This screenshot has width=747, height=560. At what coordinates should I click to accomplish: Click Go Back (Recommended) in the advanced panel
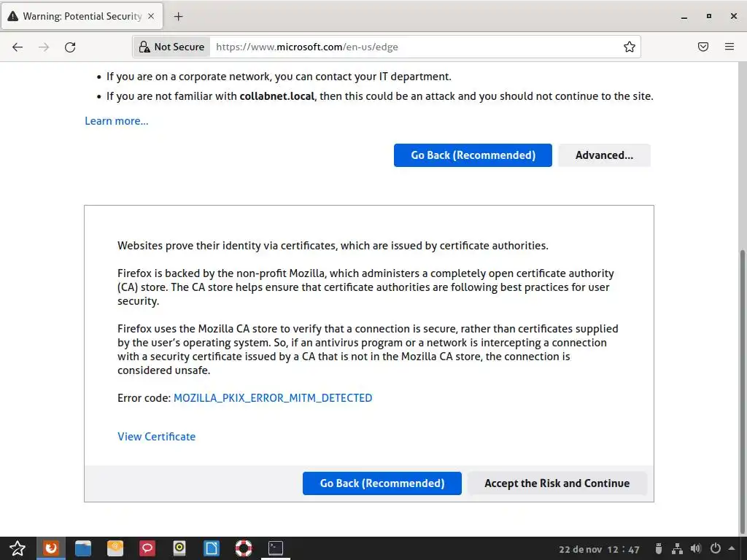(382, 483)
